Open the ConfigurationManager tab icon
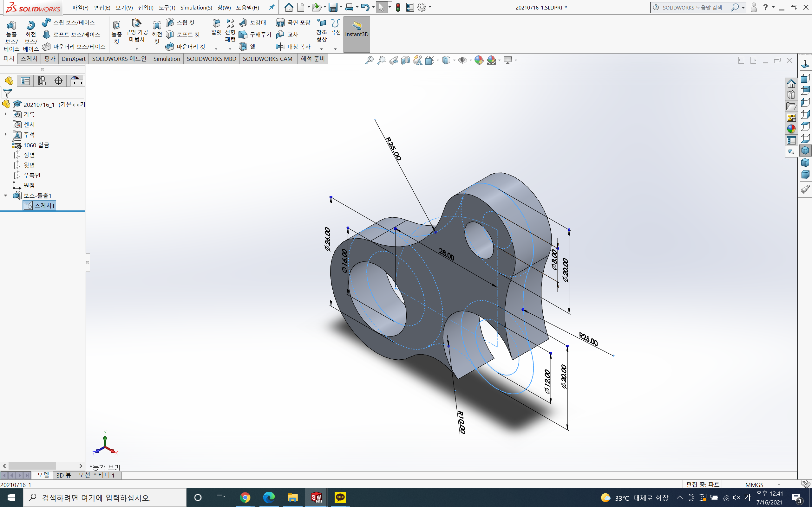The width and height of the screenshot is (812, 507). (x=42, y=81)
